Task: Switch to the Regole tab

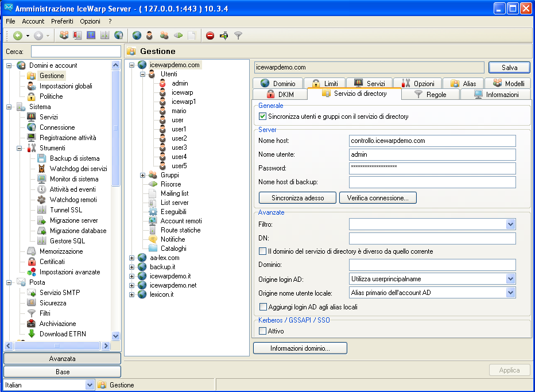Action: click(431, 94)
